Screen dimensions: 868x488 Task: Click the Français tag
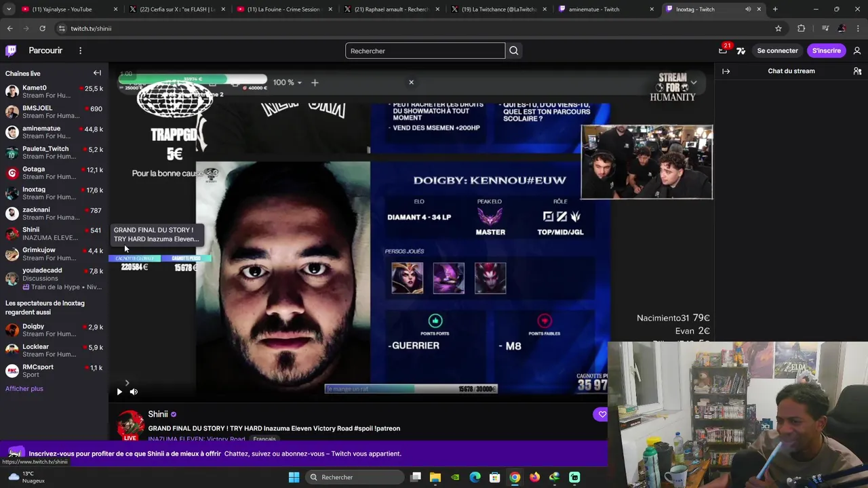[x=264, y=439]
